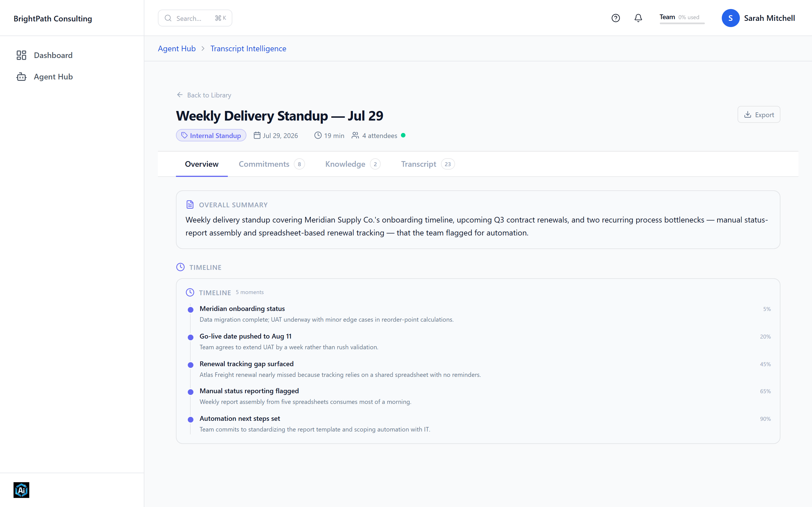Viewport: 812px width, 507px height.
Task: Select the Overview tab
Action: pyautogui.click(x=202, y=164)
